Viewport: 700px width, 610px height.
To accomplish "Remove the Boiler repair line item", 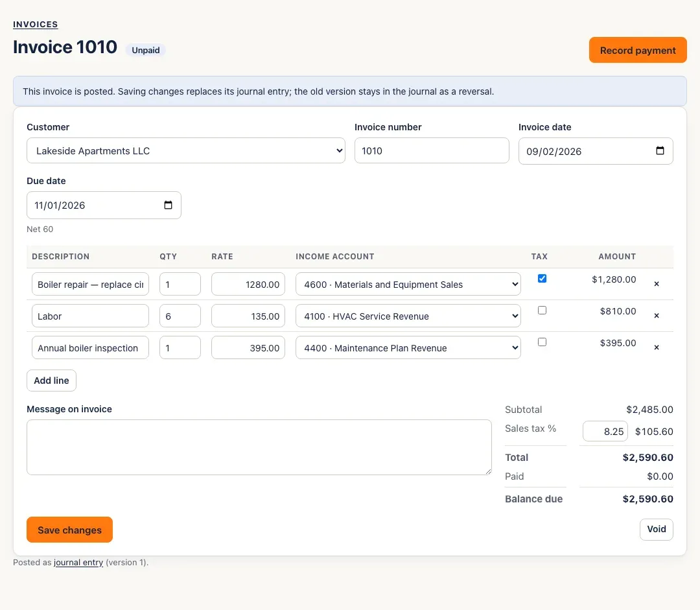I will [x=656, y=283].
